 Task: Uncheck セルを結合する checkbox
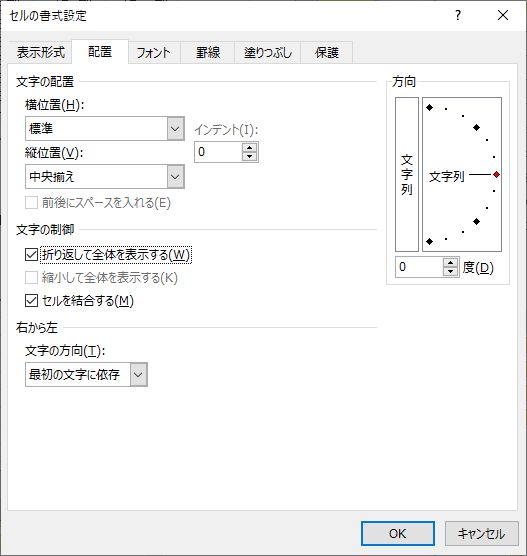coord(32,301)
